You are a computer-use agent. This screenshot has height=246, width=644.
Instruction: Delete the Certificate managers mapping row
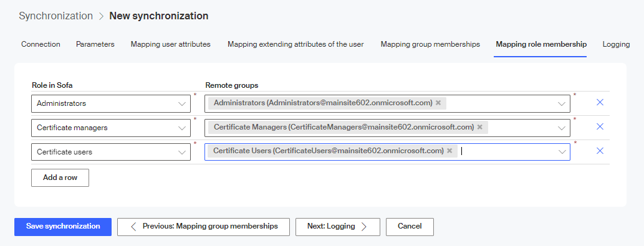click(x=600, y=126)
